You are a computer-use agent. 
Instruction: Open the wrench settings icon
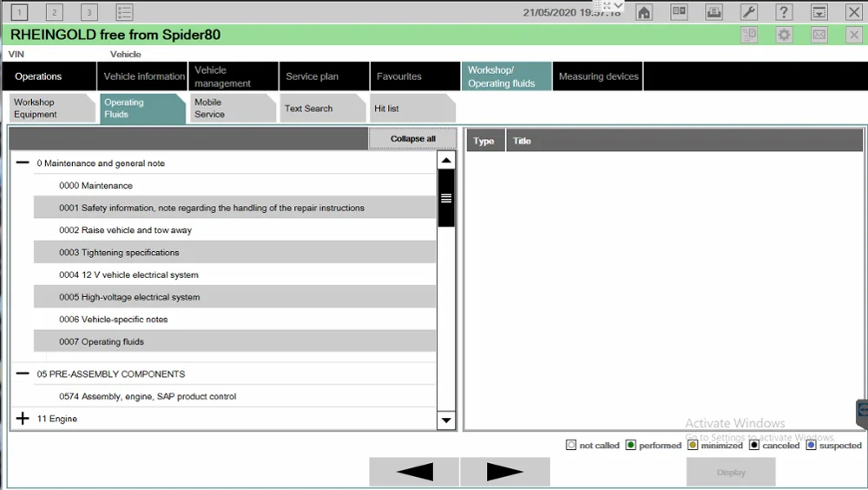pos(749,12)
